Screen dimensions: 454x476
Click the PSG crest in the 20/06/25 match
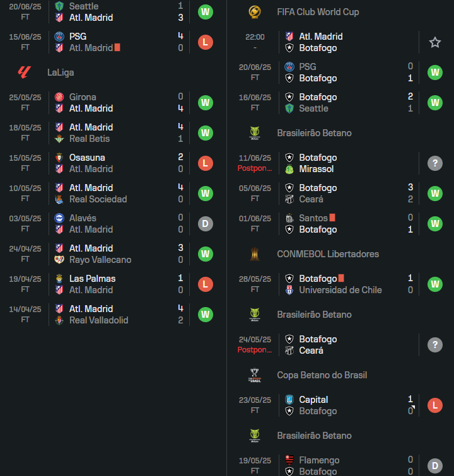tap(289, 67)
